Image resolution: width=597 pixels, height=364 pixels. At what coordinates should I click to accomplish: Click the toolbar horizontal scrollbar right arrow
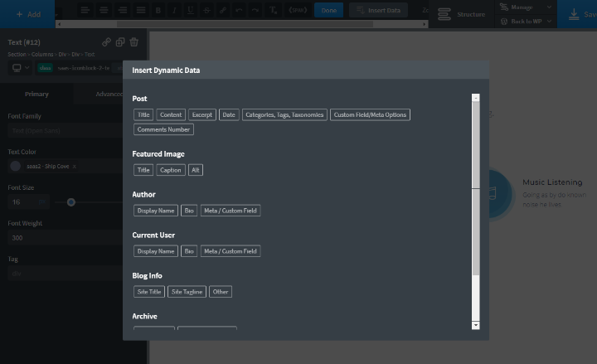(425, 24)
